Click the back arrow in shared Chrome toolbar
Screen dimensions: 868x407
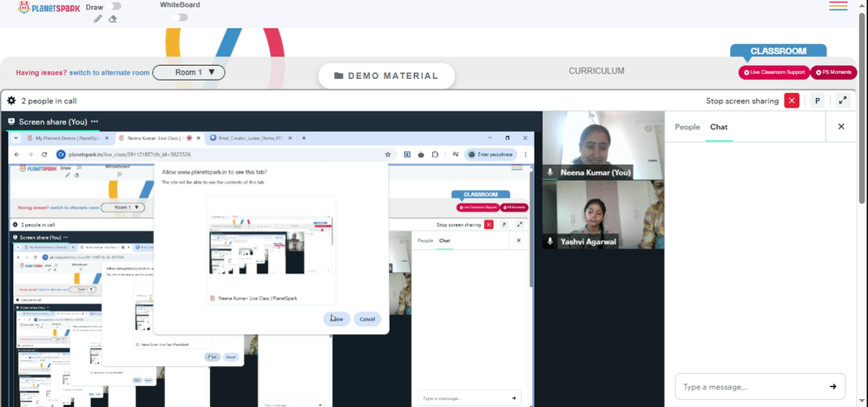(16, 154)
